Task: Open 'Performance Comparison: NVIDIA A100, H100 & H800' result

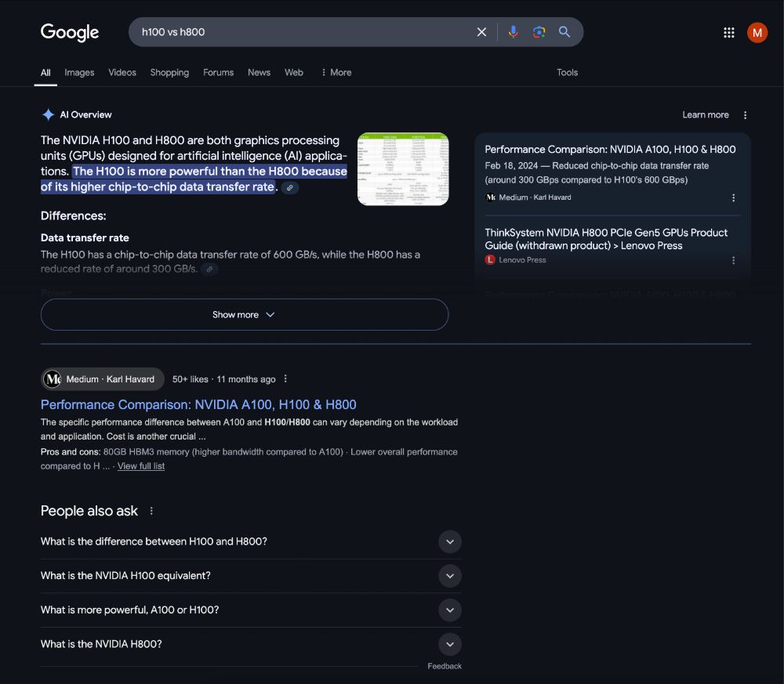Action: (x=198, y=404)
